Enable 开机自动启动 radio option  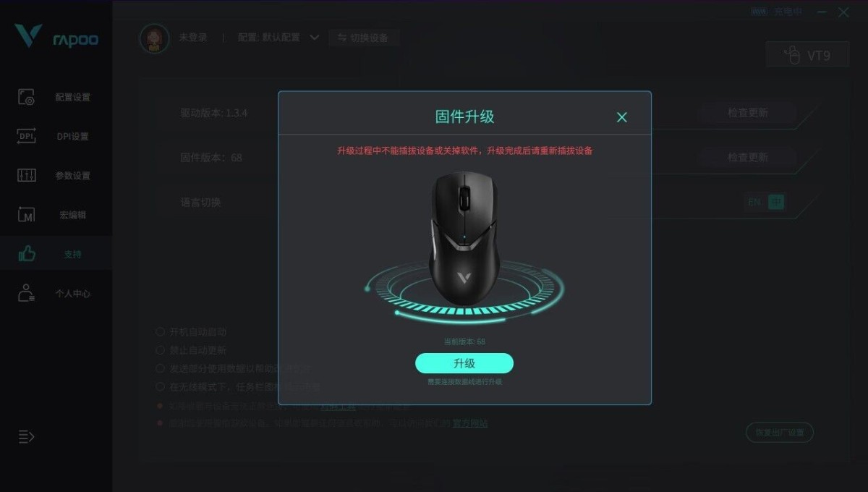pyautogui.click(x=160, y=331)
